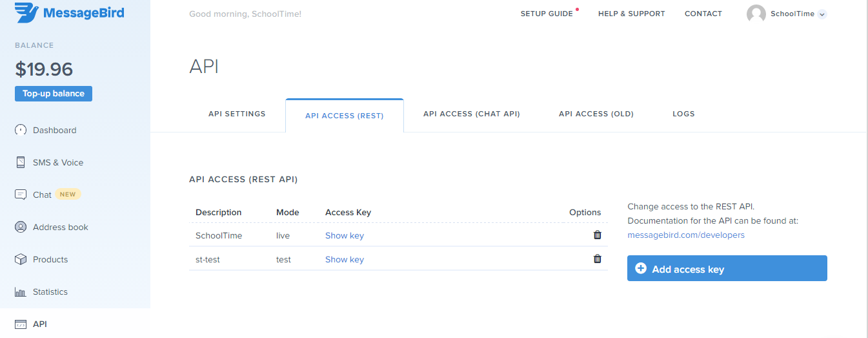This screenshot has height=338, width=868.
Task: Open the API Access (Old) tab
Action: (x=596, y=114)
